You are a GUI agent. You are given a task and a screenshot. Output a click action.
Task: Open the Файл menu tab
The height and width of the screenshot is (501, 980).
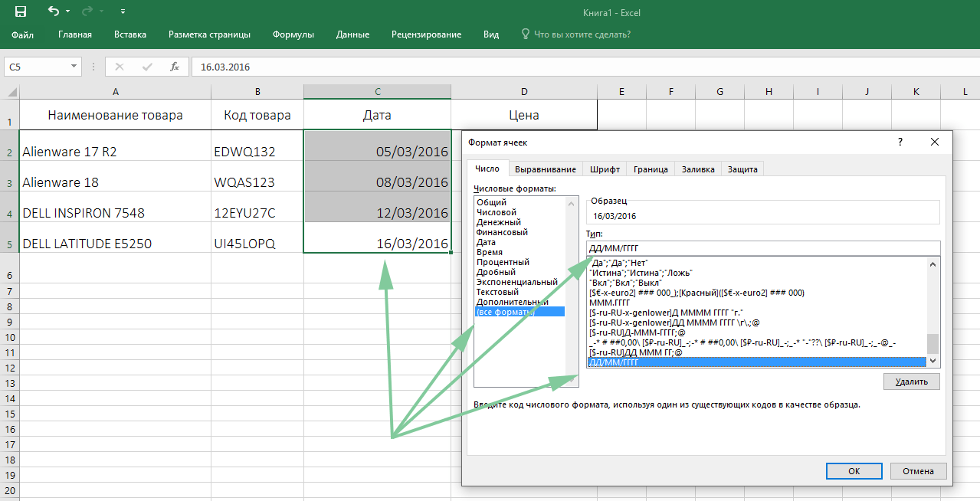click(x=22, y=34)
